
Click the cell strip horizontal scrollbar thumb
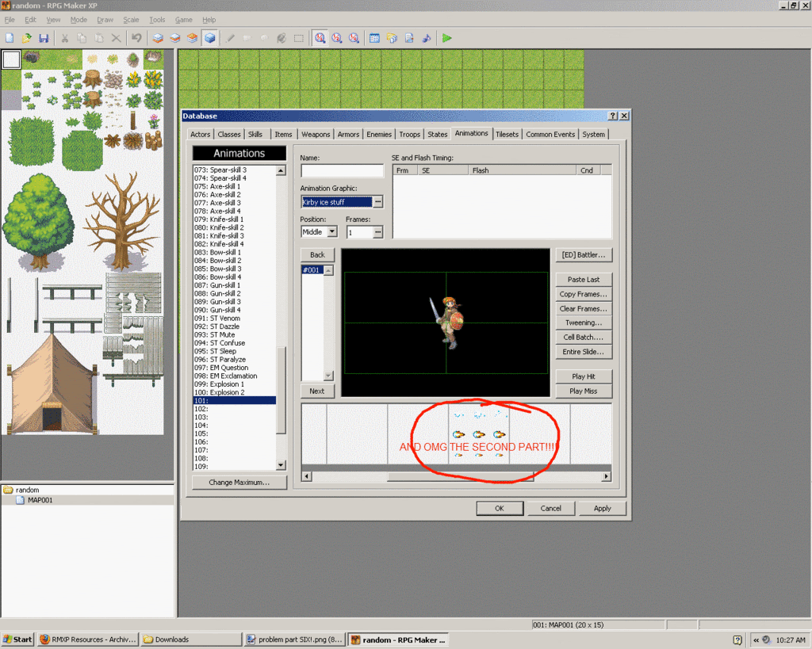pyautogui.click(x=461, y=476)
